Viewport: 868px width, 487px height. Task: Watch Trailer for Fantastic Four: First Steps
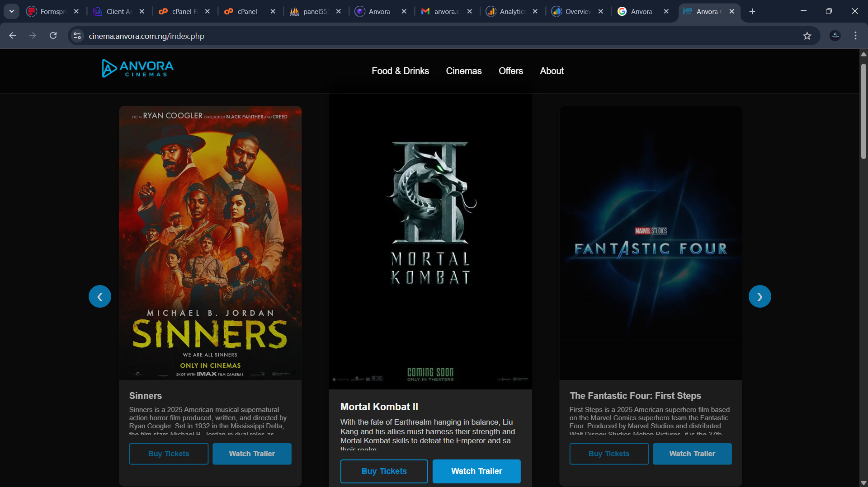tap(692, 454)
